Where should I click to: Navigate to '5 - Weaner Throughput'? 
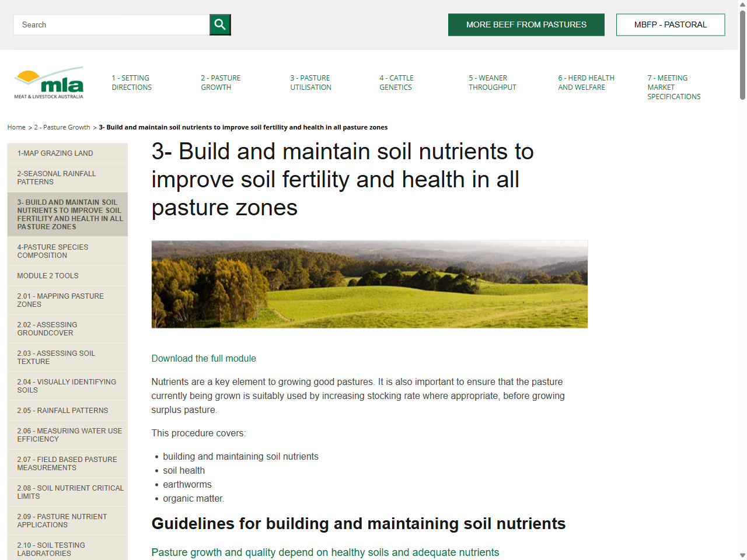(x=493, y=82)
